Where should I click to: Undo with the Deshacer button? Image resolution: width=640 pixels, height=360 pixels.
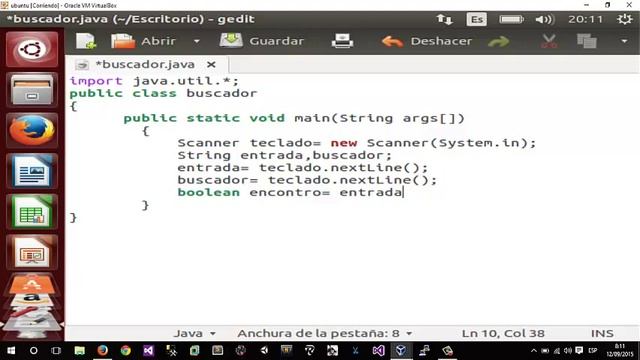[x=427, y=41]
